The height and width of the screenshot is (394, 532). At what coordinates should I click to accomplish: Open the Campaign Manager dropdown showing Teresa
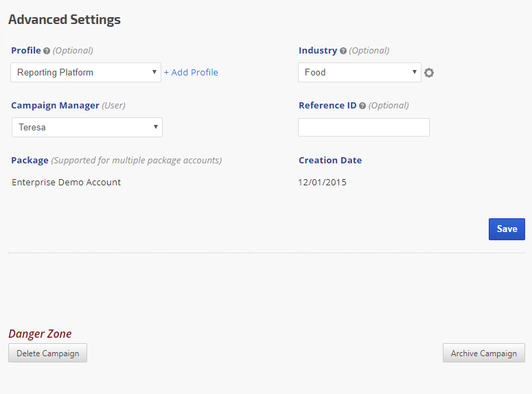[86, 127]
